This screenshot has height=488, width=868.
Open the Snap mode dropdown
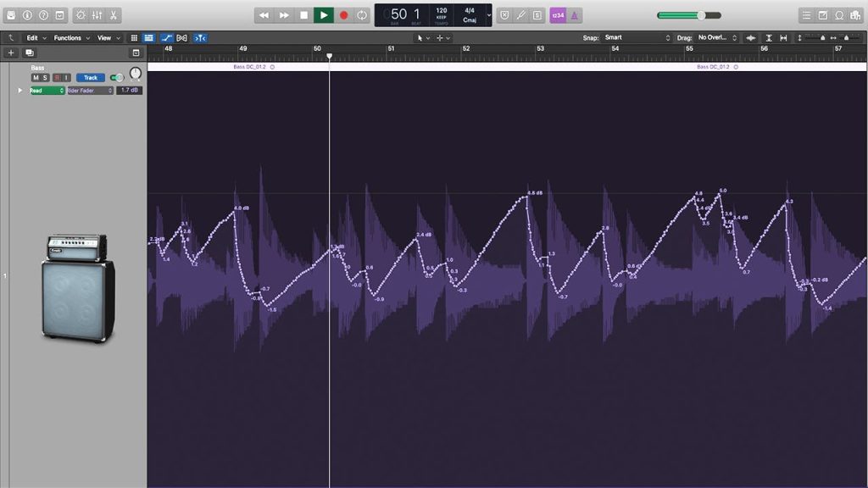(x=636, y=38)
